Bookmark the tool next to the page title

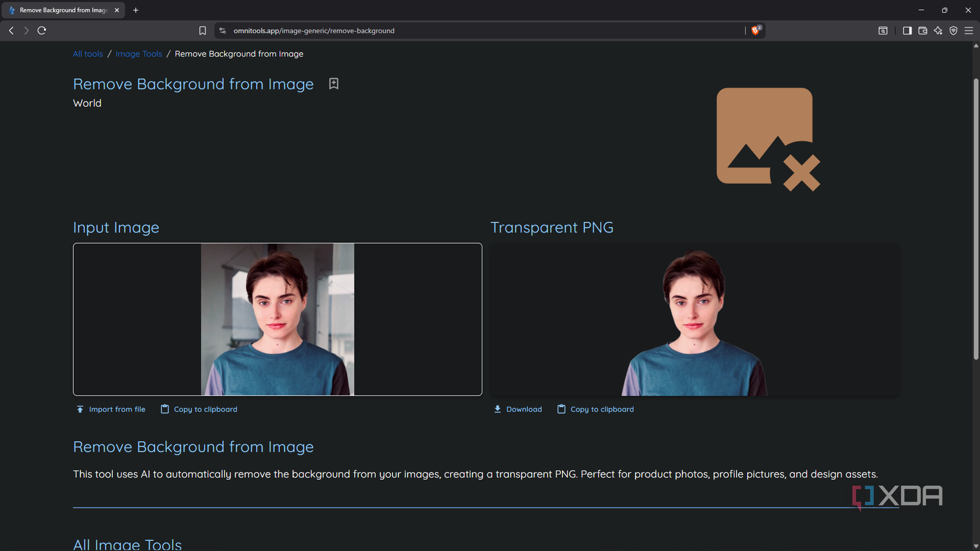pos(334,84)
